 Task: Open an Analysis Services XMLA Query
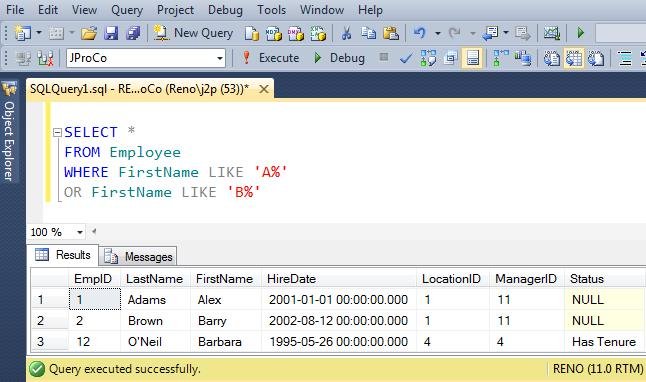318,33
